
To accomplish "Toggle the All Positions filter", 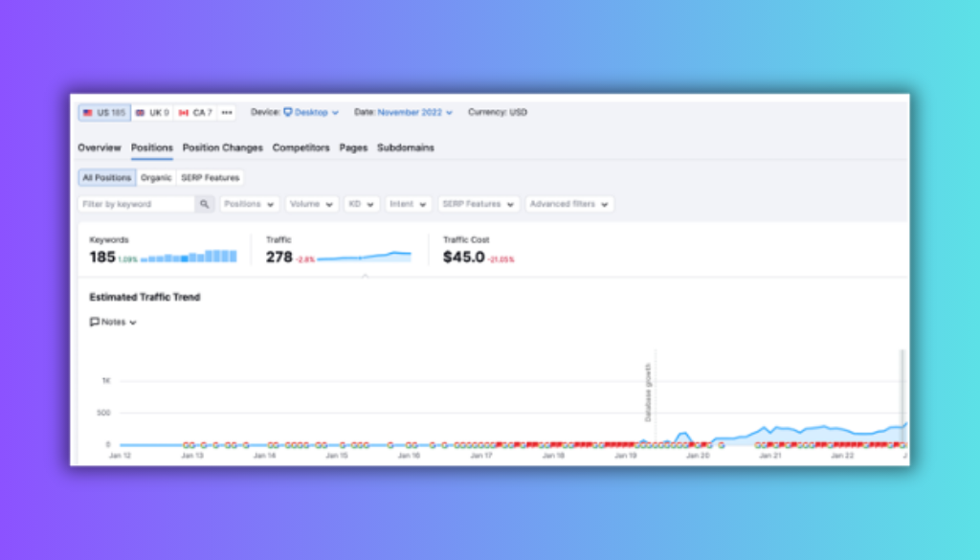I will [x=106, y=178].
